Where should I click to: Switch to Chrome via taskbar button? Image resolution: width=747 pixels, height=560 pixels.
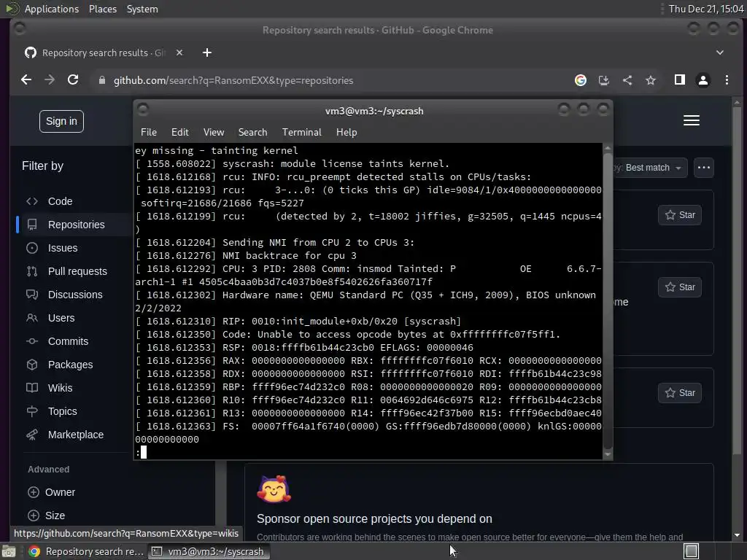point(86,551)
